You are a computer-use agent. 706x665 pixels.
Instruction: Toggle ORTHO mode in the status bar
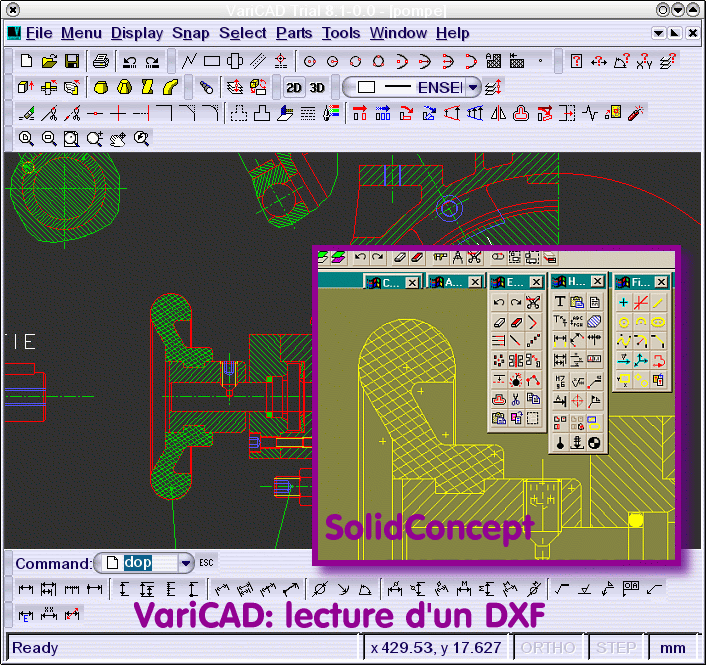coord(548,647)
